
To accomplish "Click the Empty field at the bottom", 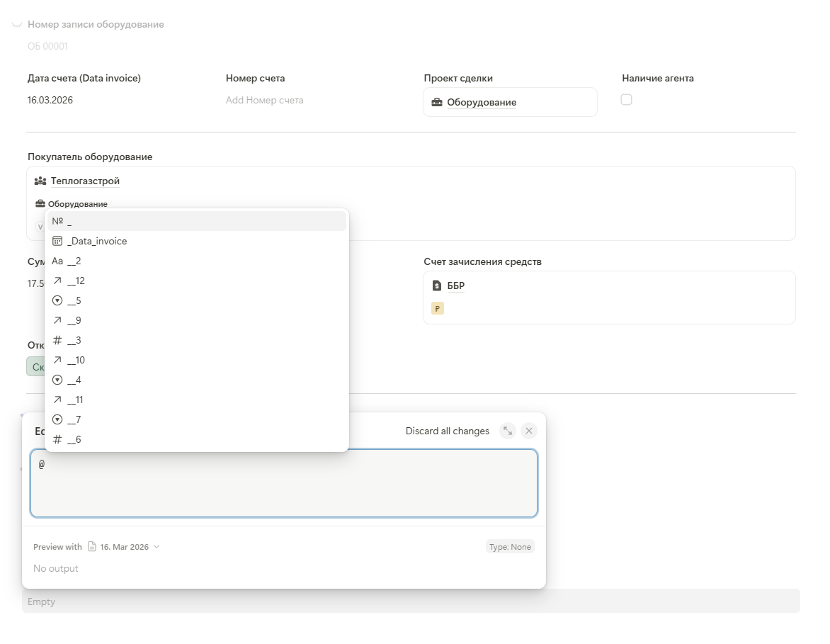I will tap(411, 601).
